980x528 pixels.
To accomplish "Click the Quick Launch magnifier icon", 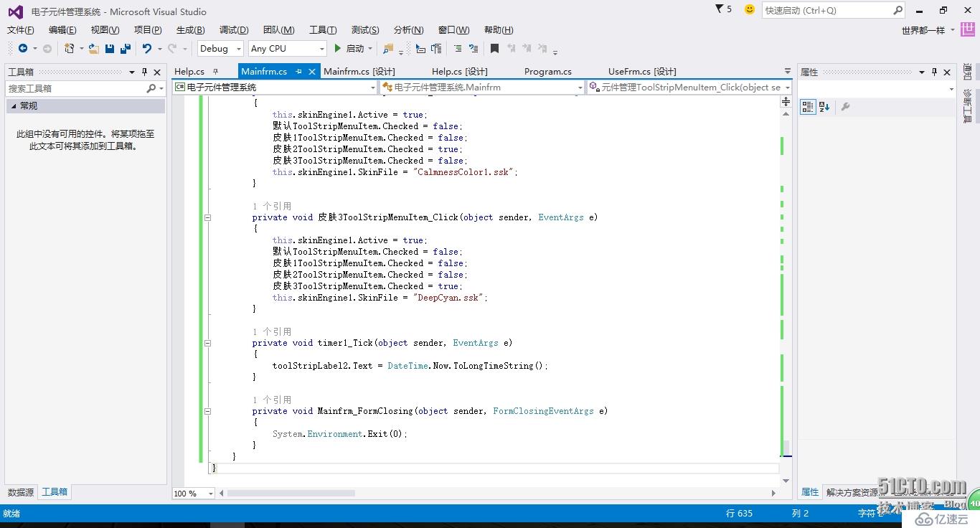I will coord(897,10).
